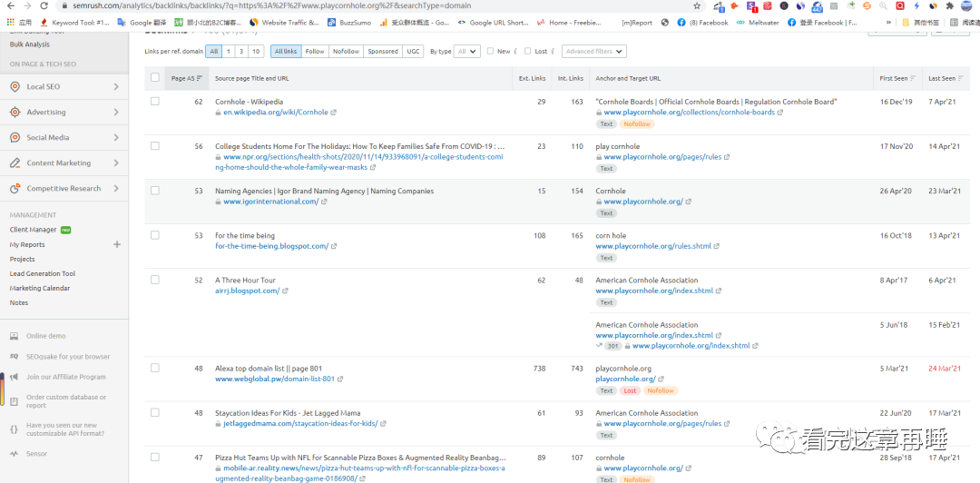Add a new report with the plus icon
980x483 pixels.
[117, 244]
